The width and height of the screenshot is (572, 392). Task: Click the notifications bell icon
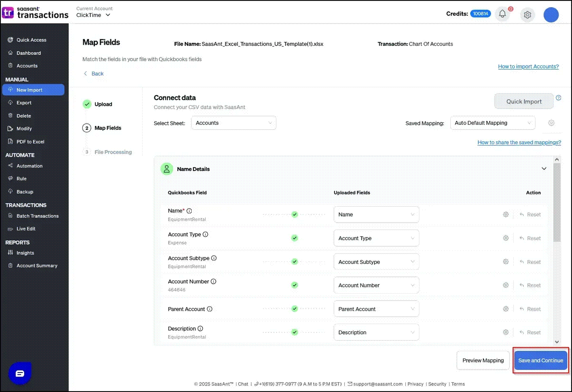pos(502,14)
